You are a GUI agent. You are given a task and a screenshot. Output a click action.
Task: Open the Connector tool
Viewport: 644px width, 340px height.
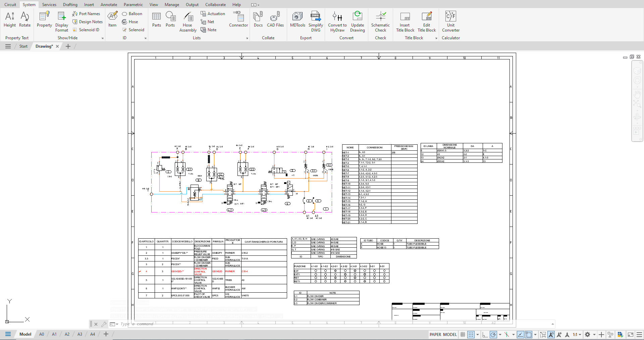click(238, 19)
